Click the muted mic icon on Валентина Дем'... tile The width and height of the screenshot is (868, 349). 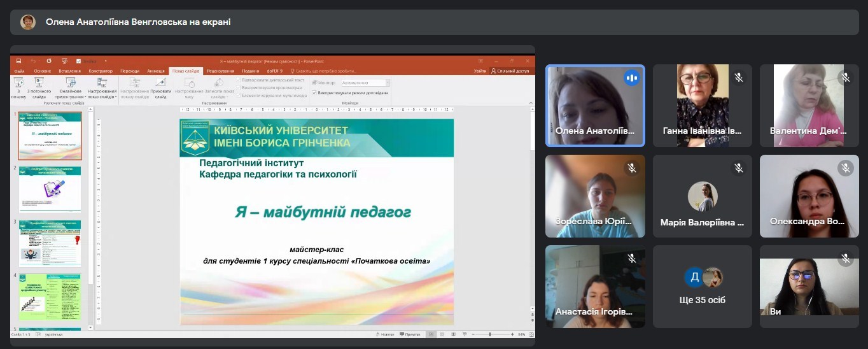coord(846,78)
